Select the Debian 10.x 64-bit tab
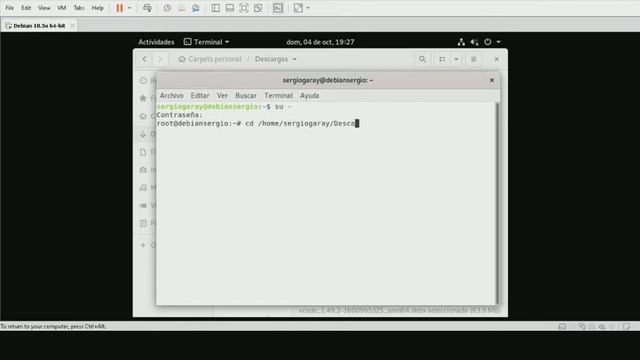 click(x=39, y=26)
